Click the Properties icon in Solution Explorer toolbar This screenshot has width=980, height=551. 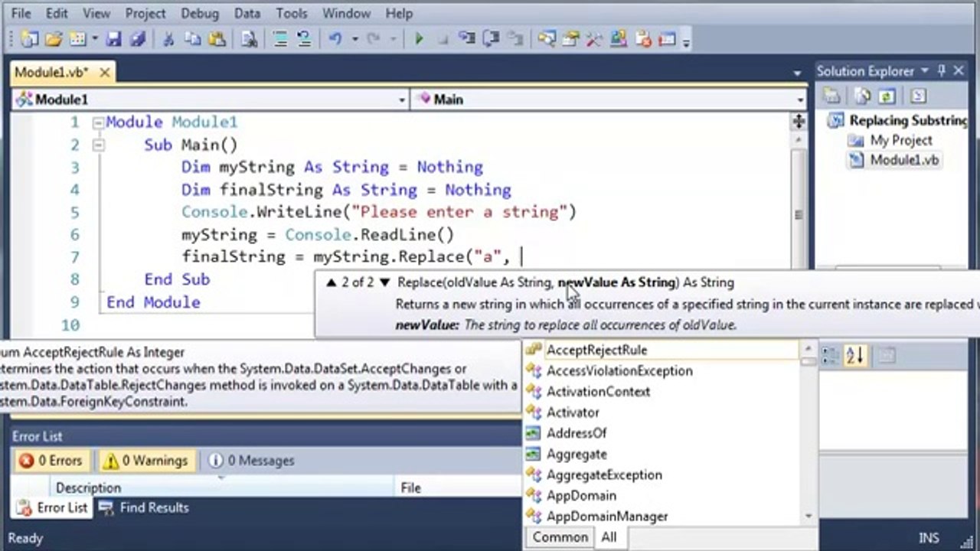pyautogui.click(x=831, y=96)
